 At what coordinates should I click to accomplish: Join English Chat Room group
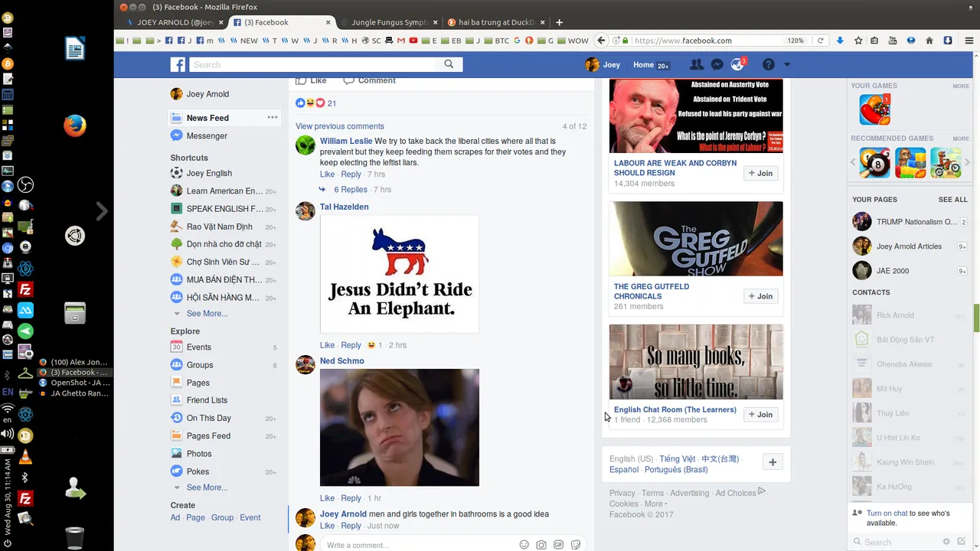pyautogui.click(x=761, y=415)
